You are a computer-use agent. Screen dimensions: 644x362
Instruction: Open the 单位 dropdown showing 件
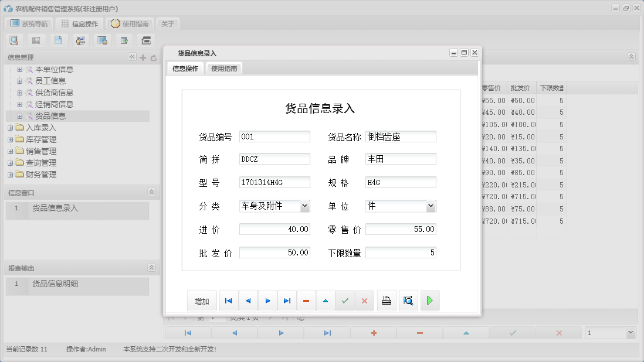tap(432, 206)
